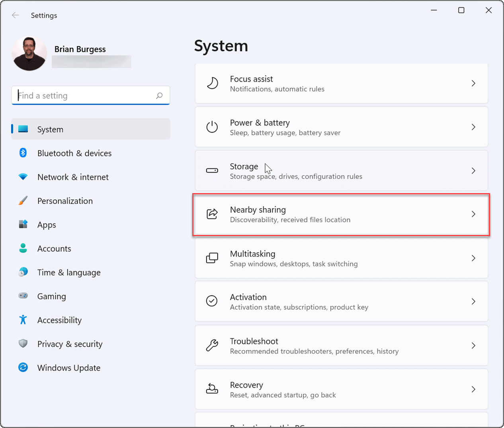Screen dimensions: 504x428
Task: Click the Privacy & security shield icon
Action: 23,344
